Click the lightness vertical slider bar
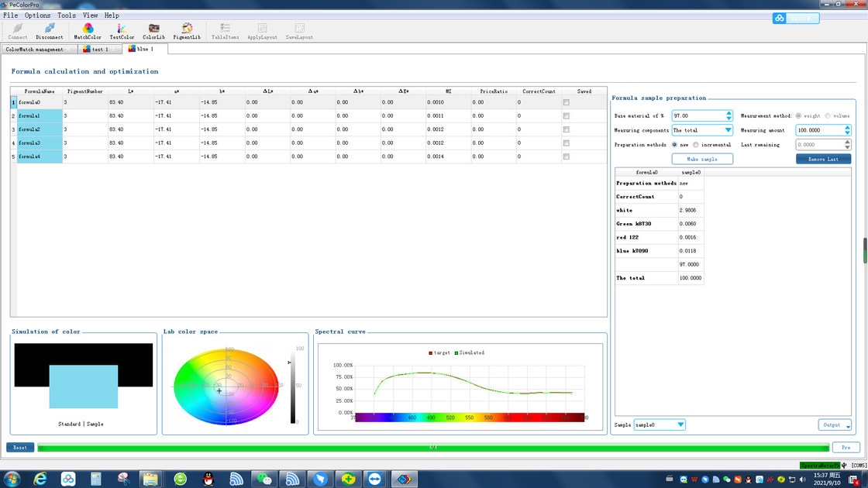868x488 pixels. coord(293,386)
